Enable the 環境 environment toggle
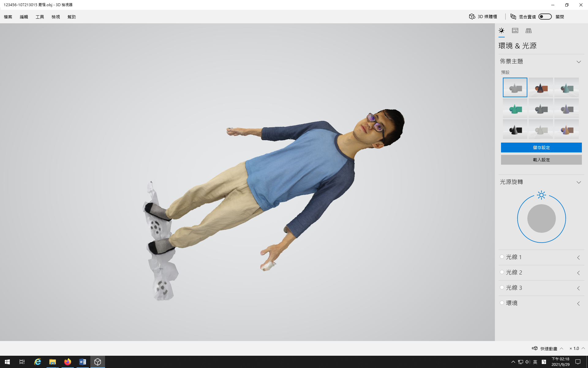Screen dimensions: 588x368 502,303
